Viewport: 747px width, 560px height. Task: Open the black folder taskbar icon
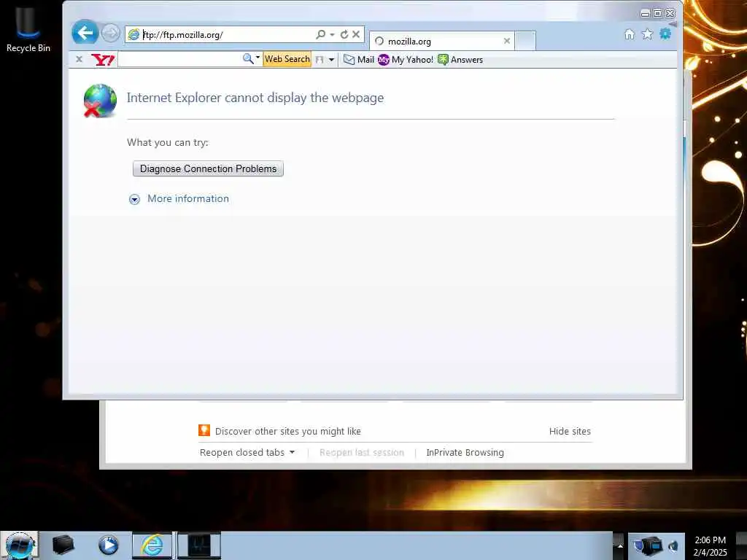point(63,545)
